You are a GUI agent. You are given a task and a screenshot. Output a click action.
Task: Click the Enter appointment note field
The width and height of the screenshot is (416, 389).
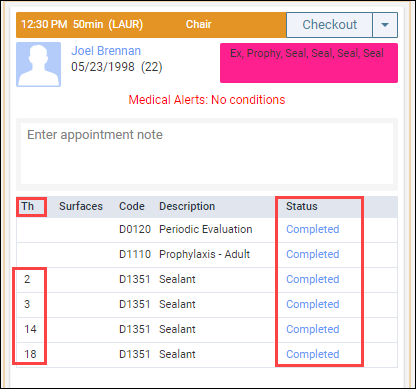click(x=207, y=154)
